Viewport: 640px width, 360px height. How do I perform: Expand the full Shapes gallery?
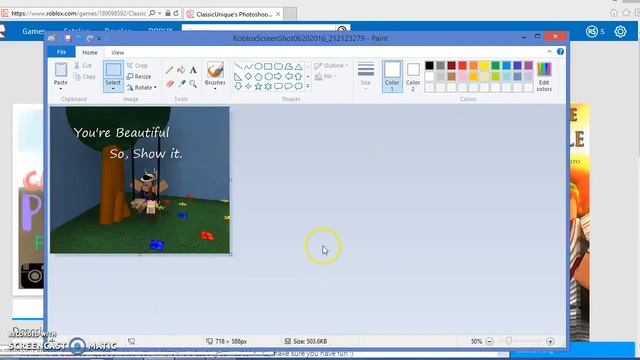point(308,86)
